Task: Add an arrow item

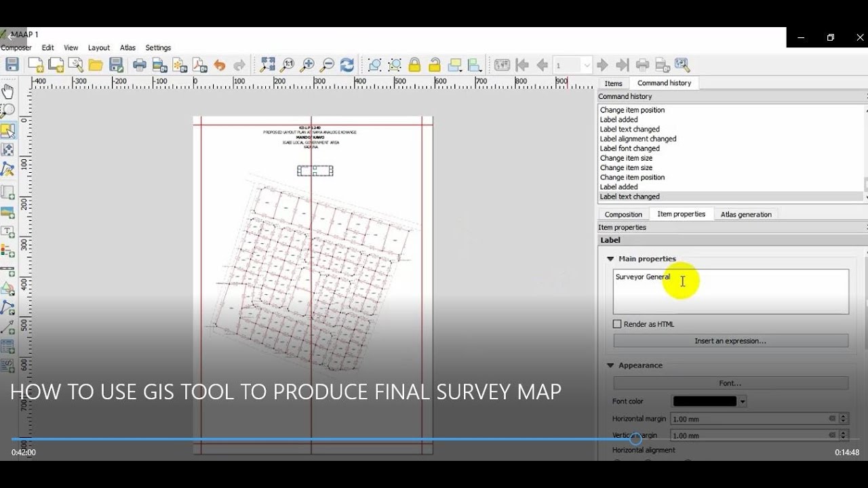Action: [7, 327]
